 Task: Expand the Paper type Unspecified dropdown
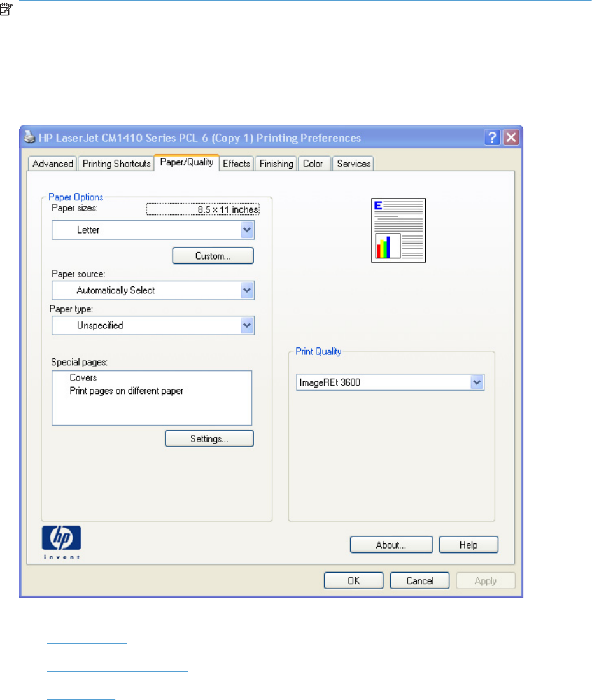tap(153, 325)
